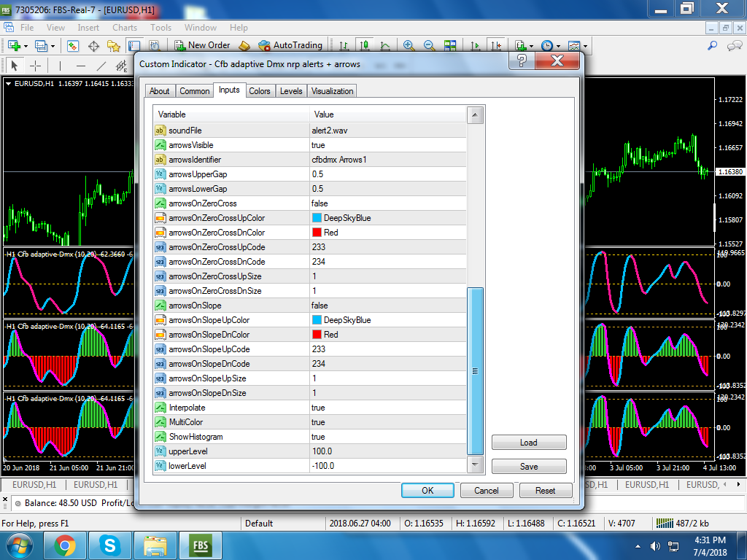
Task: Select the Crosshair cursor tool
Action: [x=36, y=66]
